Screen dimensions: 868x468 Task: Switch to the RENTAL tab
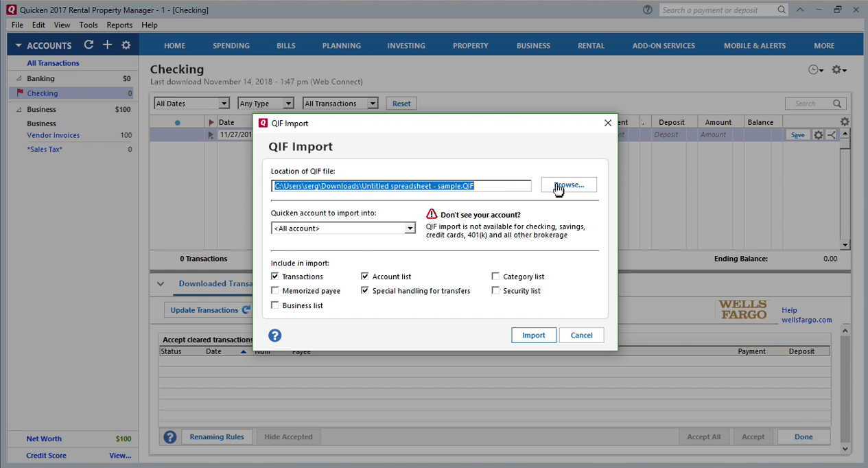tap(591, 45)
